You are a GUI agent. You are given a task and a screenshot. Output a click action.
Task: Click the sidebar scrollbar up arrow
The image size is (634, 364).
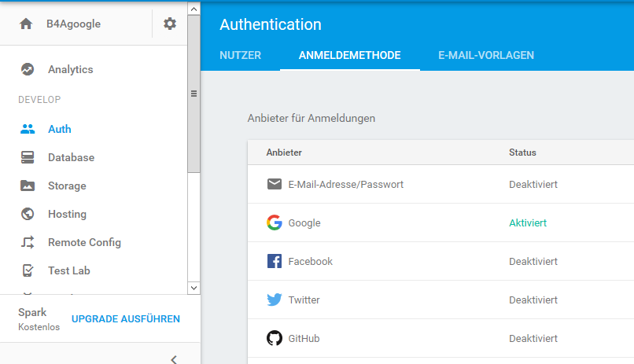[194, 9]
